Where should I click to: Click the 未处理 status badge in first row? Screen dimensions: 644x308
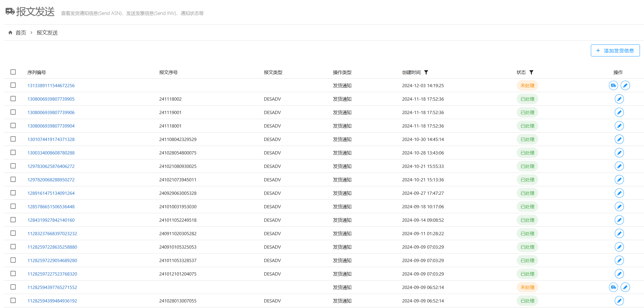527,85
